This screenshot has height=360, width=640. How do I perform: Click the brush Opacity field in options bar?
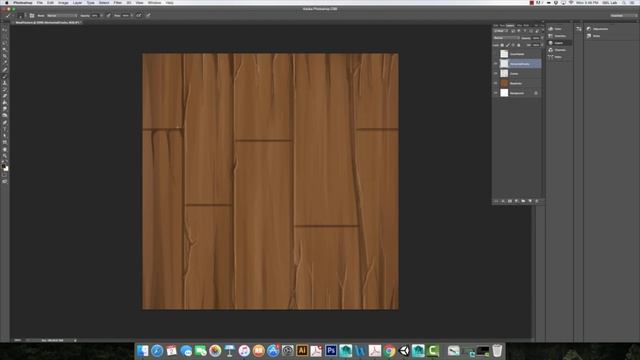click(x=95, y=16)
